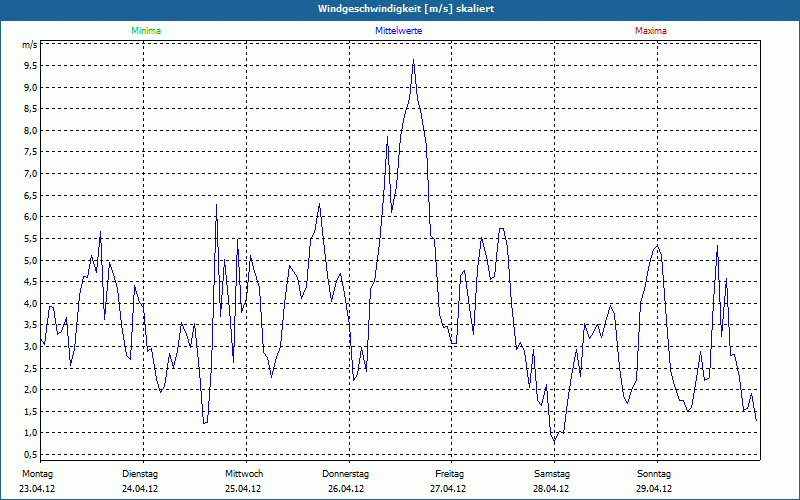
Task: Click the 5,0 y-axis value
Action: tap(31, 260)
